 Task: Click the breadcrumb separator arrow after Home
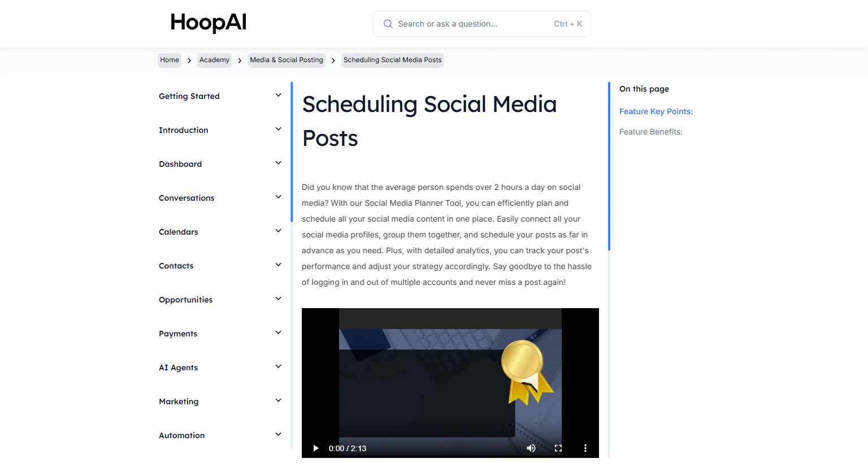[x=189, y=60]
